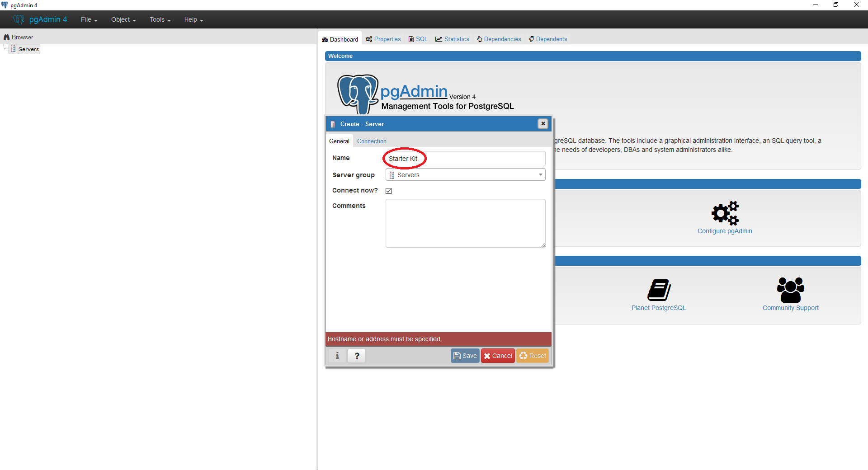Open the Configure pgAdmin link
Viewport: 868px width, 470px height.
[x=725, y=231]
